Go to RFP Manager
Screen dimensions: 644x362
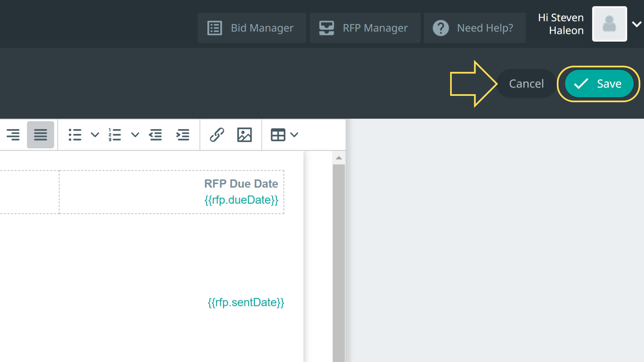tap(365, 28)
